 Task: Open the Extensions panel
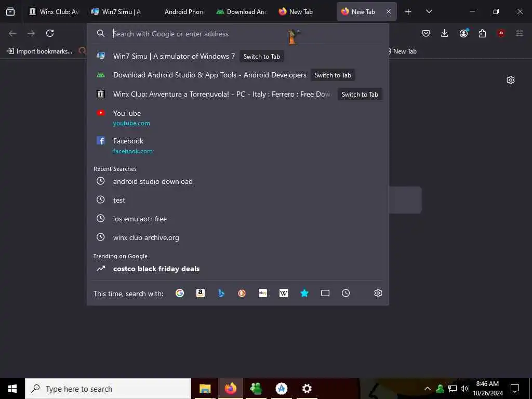(x=482, y=33)
